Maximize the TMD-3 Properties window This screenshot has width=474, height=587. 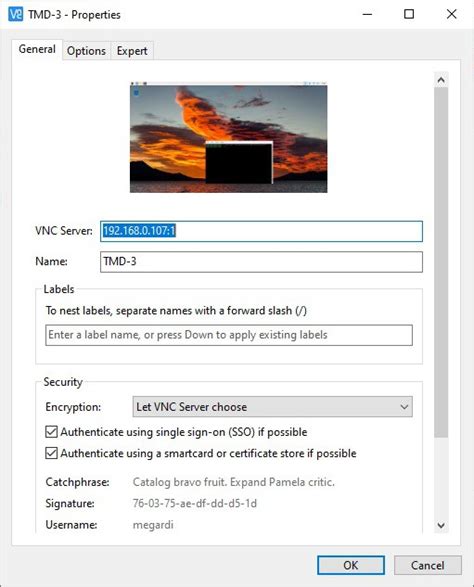tap(409, 14)
